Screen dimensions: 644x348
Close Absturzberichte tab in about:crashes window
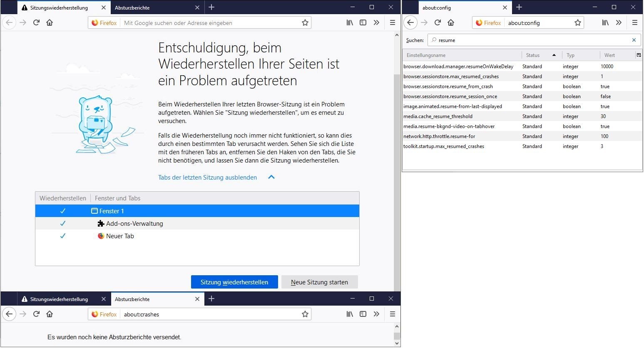point(197,299)
